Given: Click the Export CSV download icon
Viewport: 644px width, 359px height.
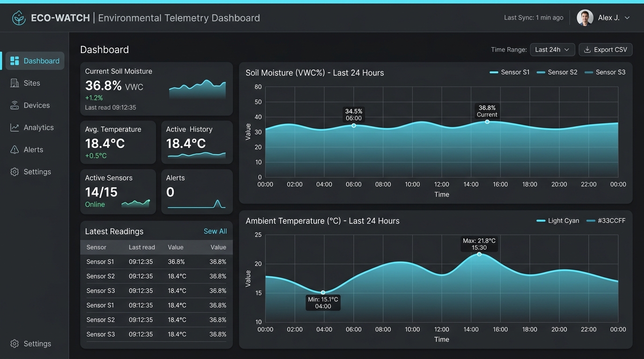Looking at the screenshot, I should [587, 50].
